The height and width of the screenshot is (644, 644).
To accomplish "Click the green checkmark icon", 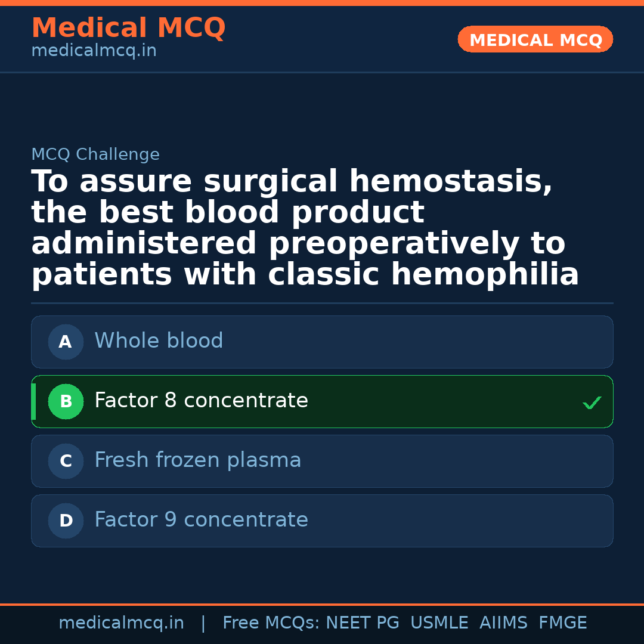I will (592, 403).
